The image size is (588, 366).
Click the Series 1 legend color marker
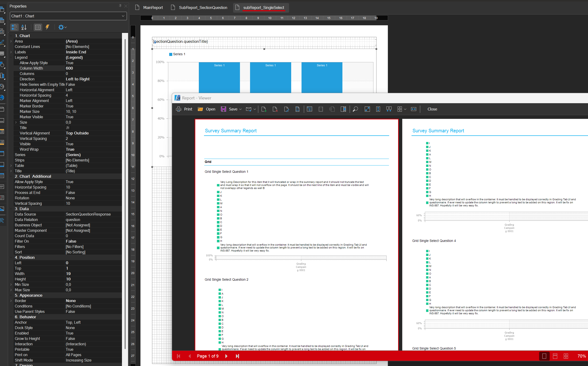pos(171,54)
